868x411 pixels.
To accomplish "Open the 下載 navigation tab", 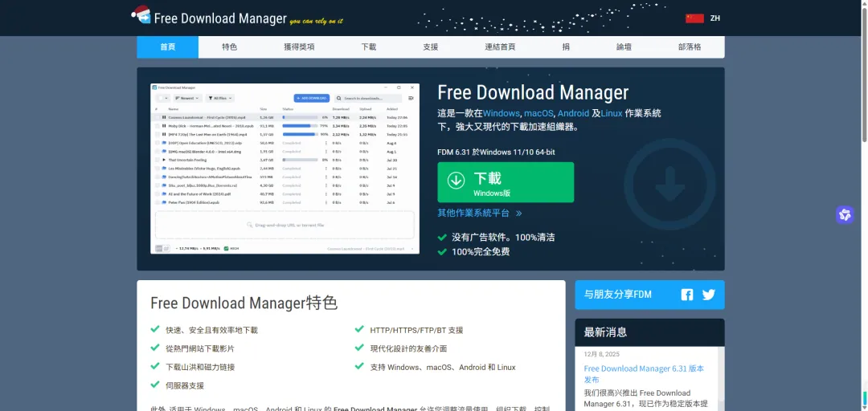I will point(369,47).
